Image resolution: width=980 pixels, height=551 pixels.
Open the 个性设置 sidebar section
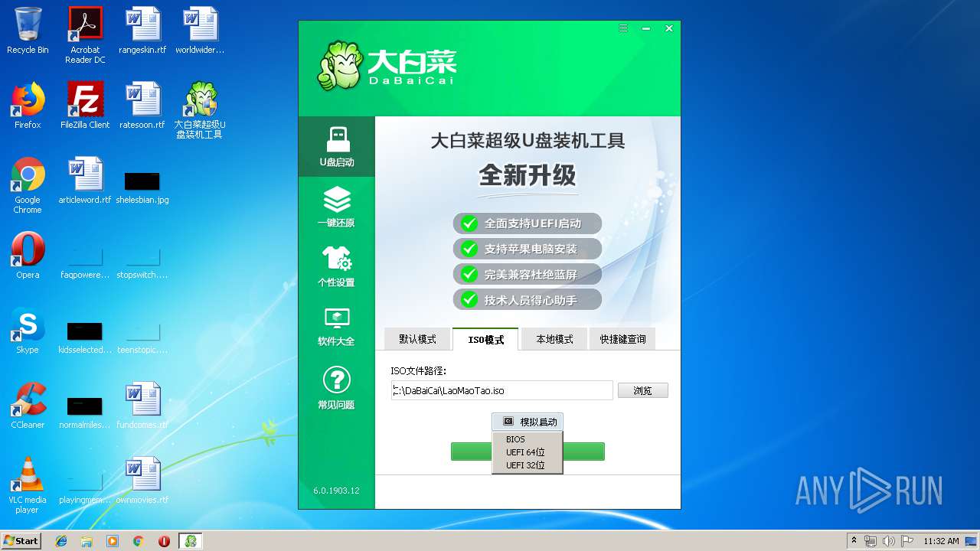tap(337, 266)
